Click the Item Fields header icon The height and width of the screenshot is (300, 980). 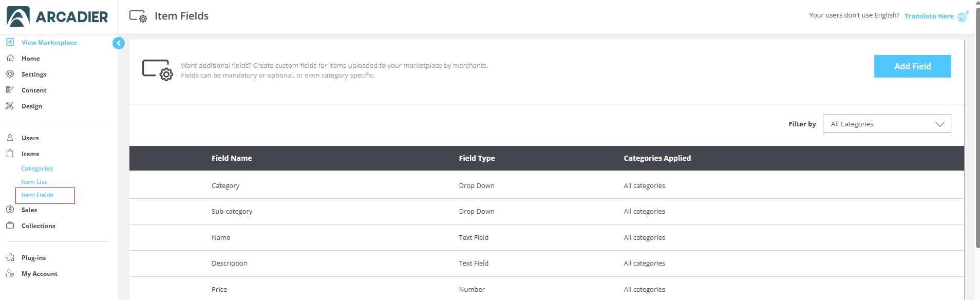coord(138,16)
